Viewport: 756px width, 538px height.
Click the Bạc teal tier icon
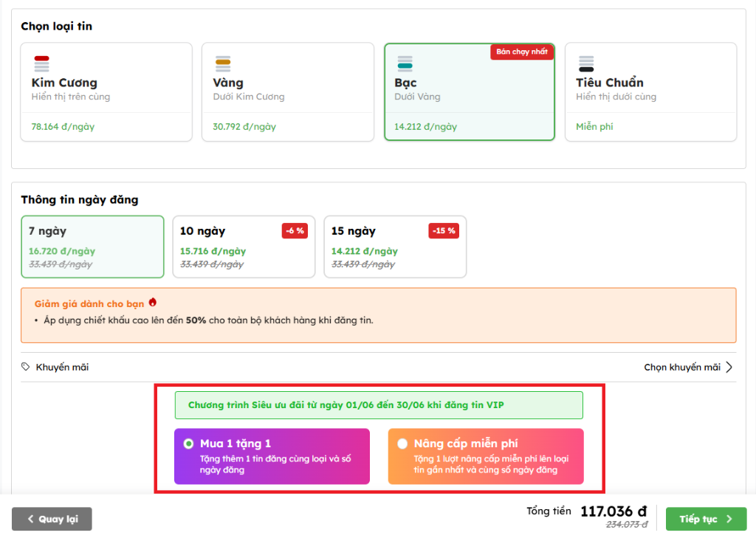pyautogui.click(x=405, y=63)
